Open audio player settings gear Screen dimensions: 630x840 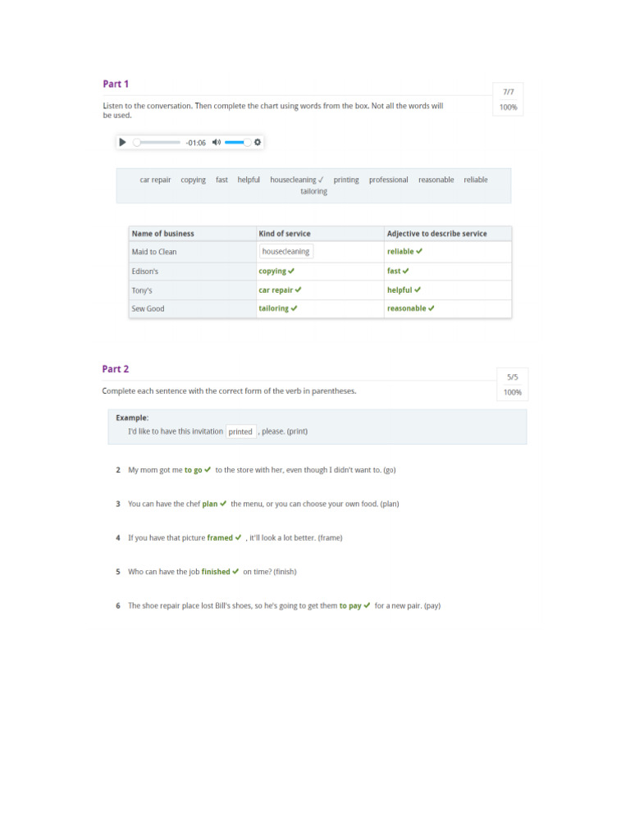coord(258,142)
